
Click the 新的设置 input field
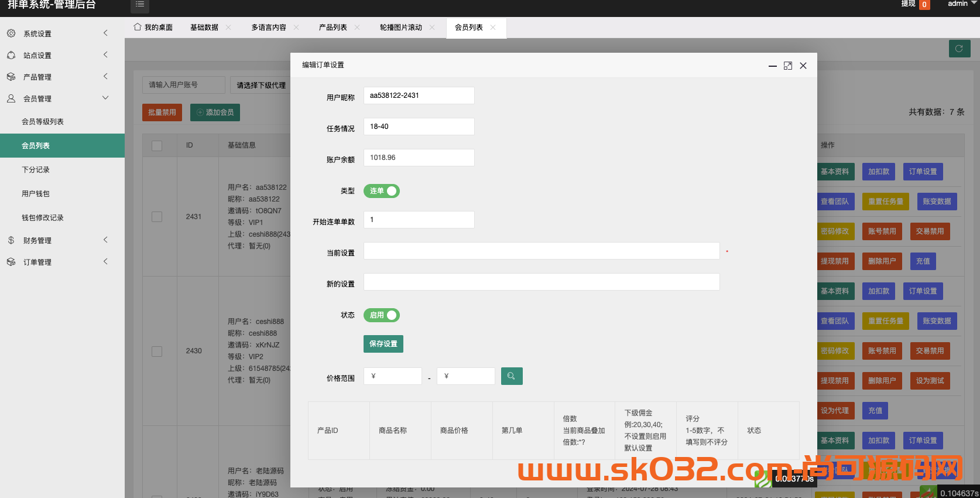542,282
